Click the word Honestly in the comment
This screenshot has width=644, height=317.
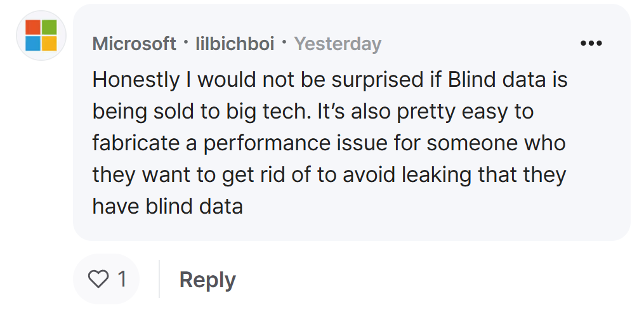(x=136, y=80)
